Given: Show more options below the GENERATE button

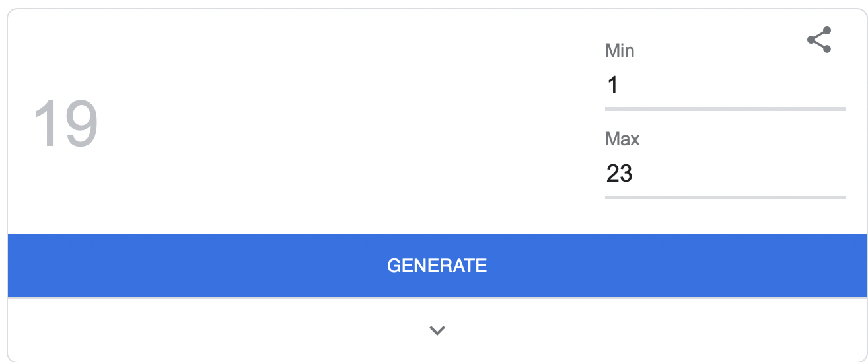Looking at the screenshot, I should click(x=437, y=330).
